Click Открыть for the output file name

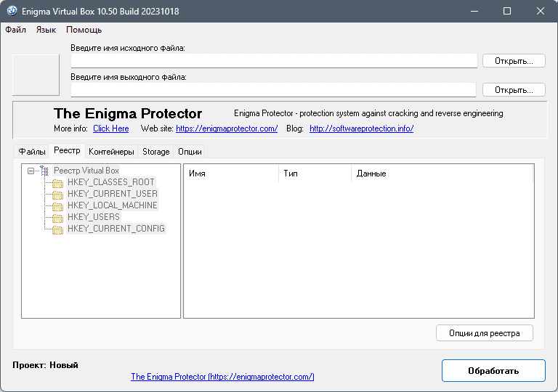click(x=514, y=90)
